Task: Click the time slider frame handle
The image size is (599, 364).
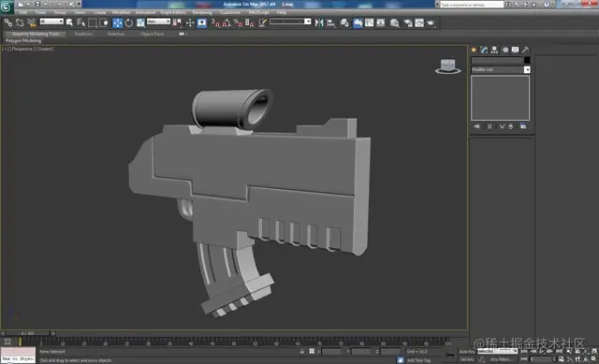Action: click(x=27, y=333)
